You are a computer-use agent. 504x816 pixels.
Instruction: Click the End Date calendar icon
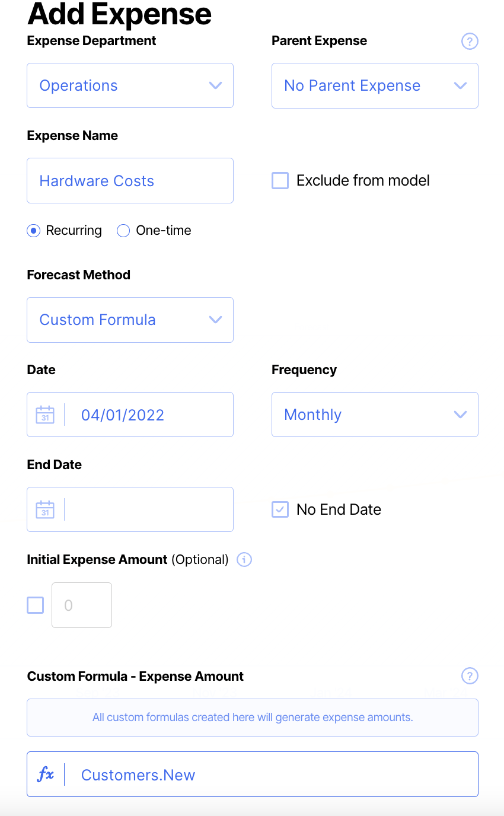pos(45,509)
